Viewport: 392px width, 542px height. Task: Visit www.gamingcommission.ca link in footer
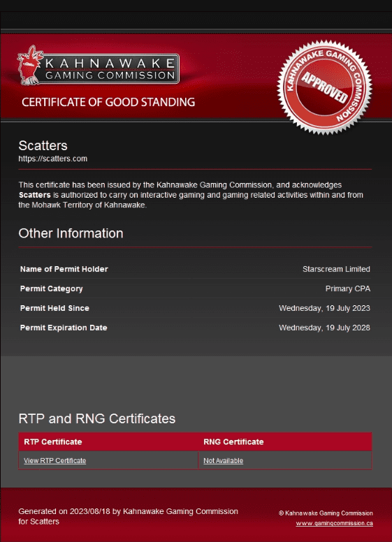(334, 523)
